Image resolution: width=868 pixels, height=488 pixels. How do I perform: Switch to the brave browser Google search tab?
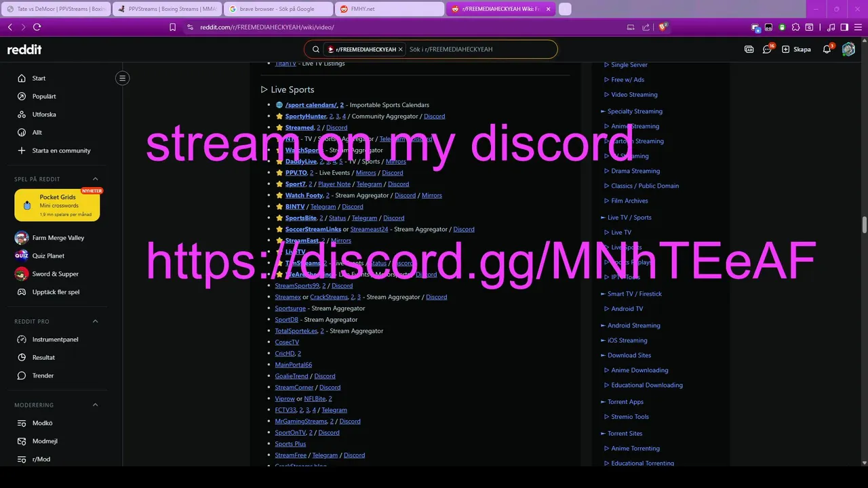(x=278, y=9)
